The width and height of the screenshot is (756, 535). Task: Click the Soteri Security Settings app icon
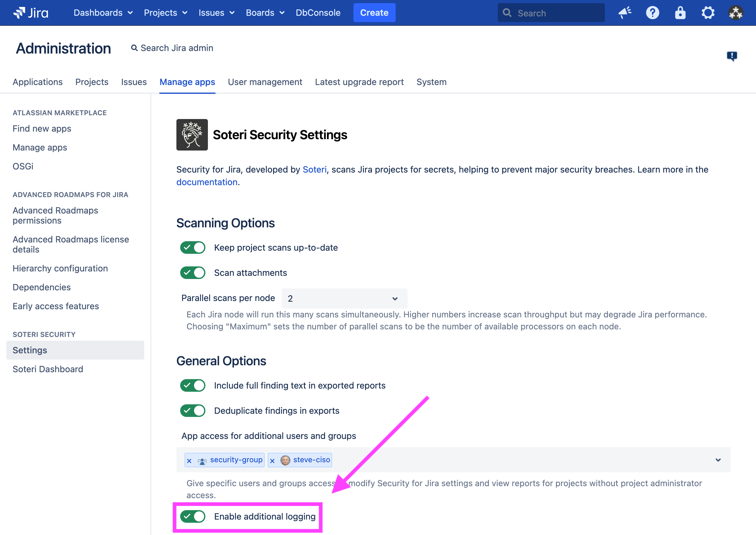click(192, 134)
